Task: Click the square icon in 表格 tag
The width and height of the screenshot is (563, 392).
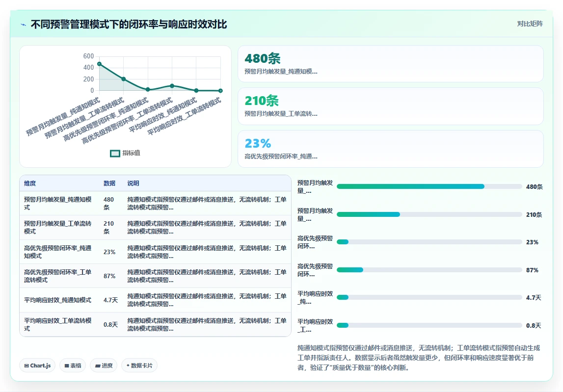Action: [67, 366]
